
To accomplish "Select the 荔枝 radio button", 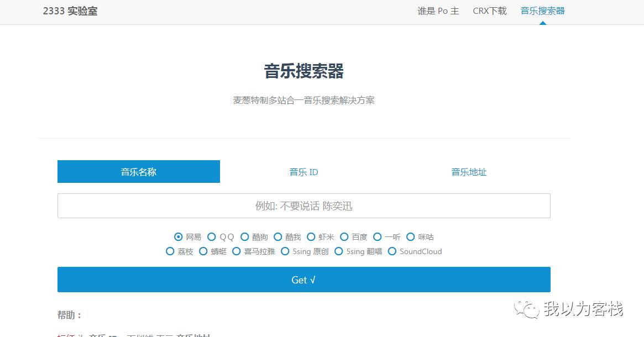I will (x=170, y=251).
